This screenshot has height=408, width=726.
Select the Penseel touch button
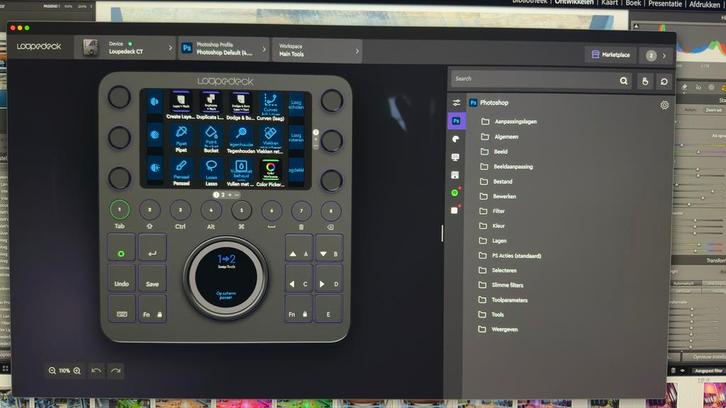coord(181,172)
